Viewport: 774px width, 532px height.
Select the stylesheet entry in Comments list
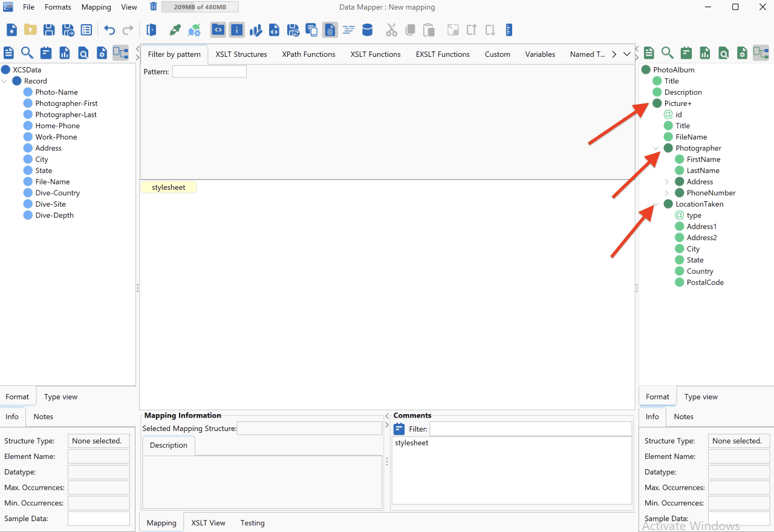[x=412, y=443]
